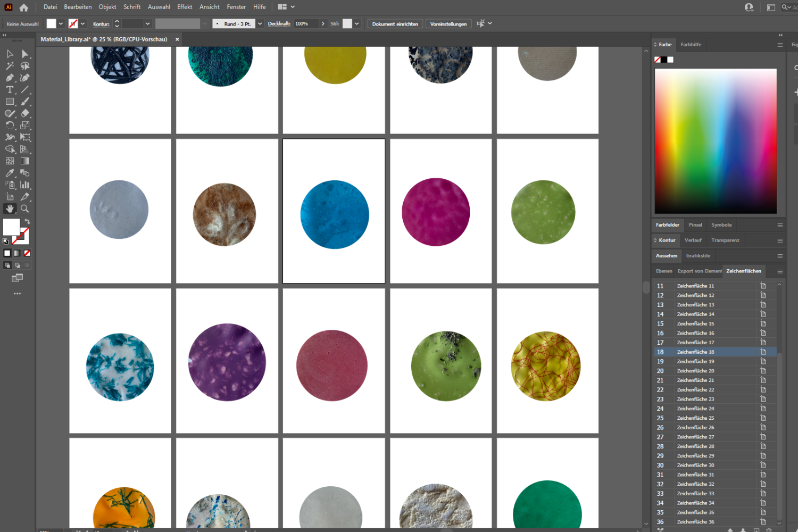
Task: Open the Effekt menu
Action: (x=185, y=7)
